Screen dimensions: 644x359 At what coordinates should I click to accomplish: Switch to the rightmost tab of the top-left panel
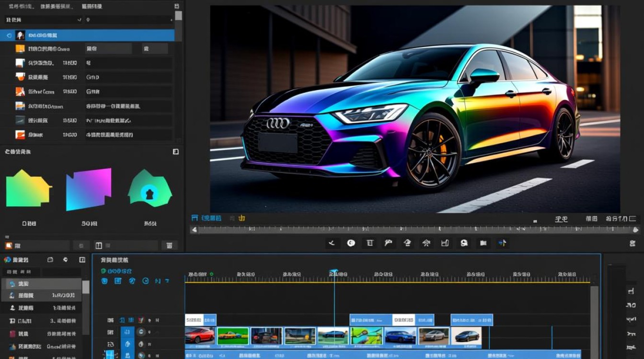pos(92,7)
